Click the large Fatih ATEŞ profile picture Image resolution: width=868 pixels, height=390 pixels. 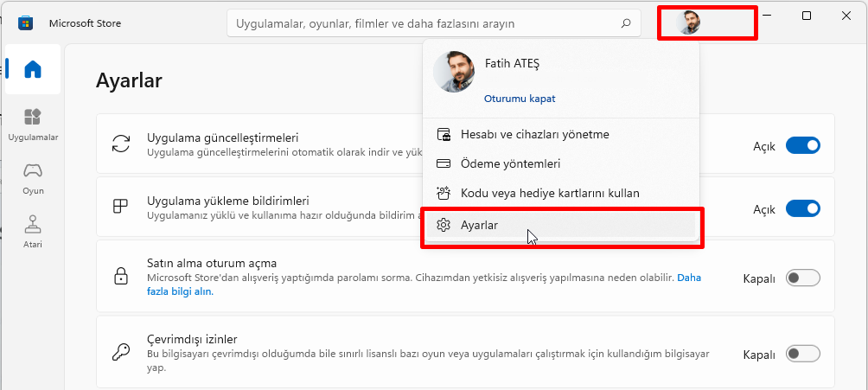tap(454, 72)
